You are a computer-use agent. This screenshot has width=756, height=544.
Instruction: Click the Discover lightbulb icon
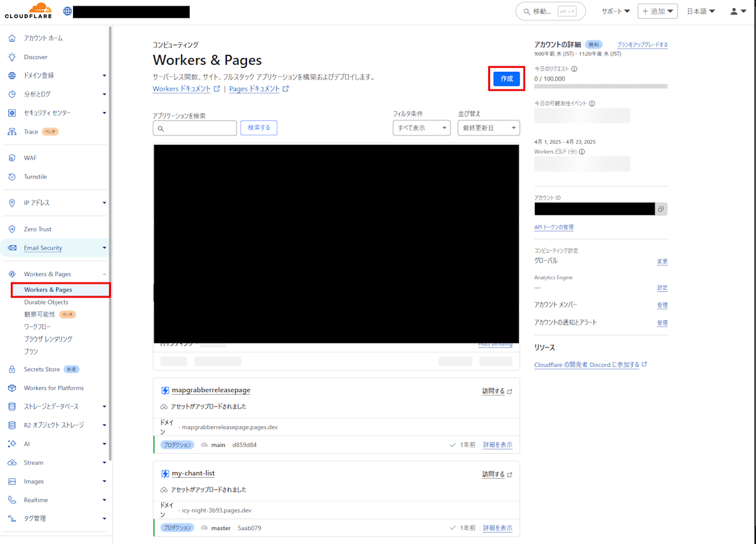tap(12, 57)
